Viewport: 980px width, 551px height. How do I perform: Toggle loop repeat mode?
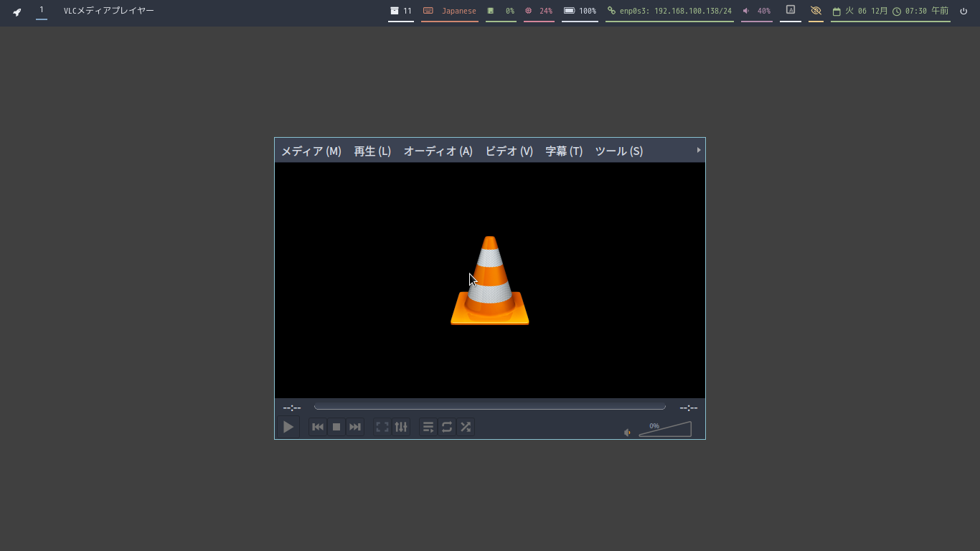[447, 427]
